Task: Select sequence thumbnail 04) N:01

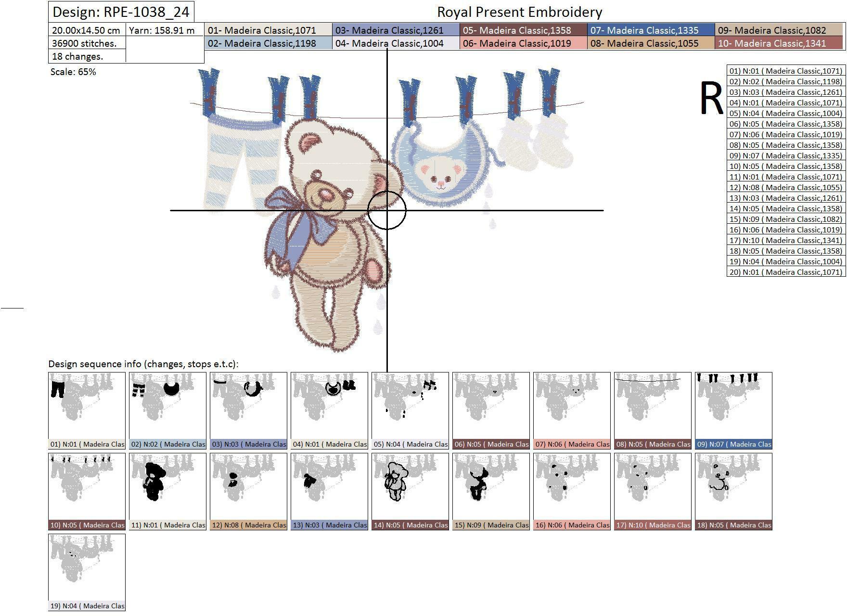Action: (329, 411)
